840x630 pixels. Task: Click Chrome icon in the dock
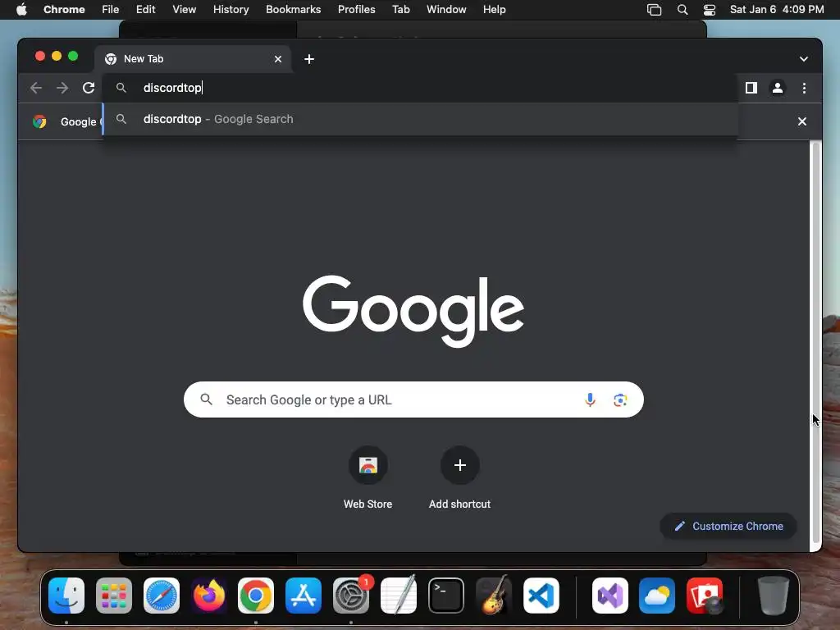(x=256, y=596)
